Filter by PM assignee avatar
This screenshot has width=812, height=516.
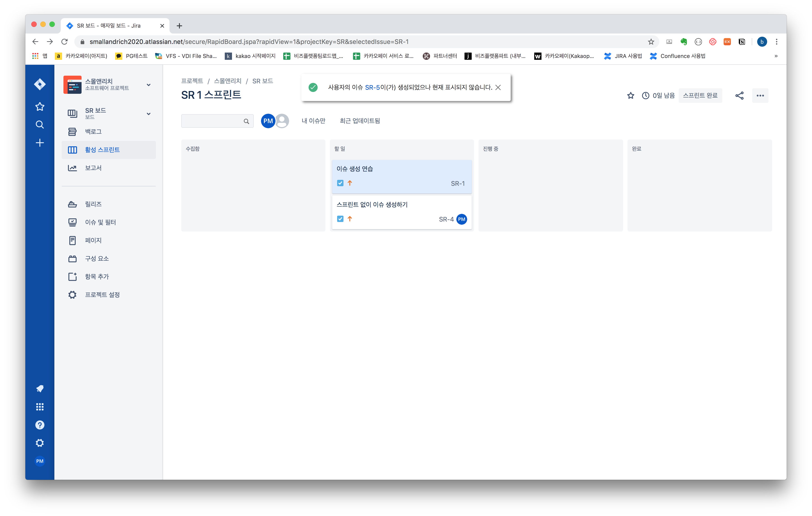[268, 121]
